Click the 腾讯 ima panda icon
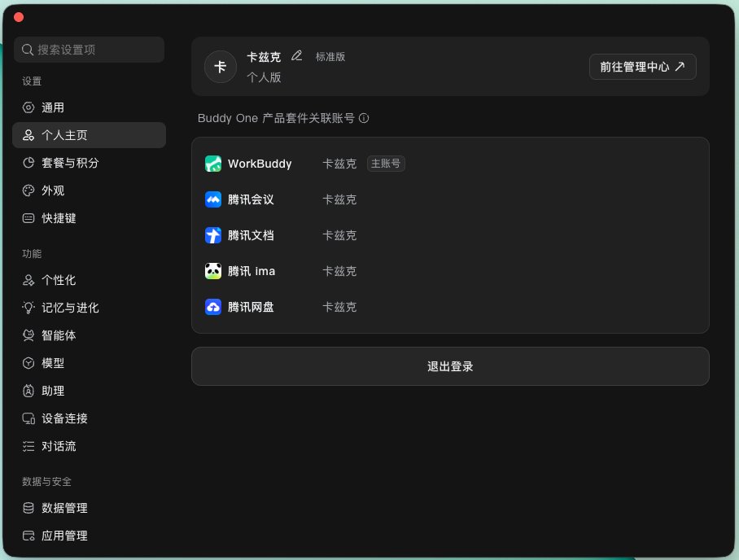 (x=213, y=271)
